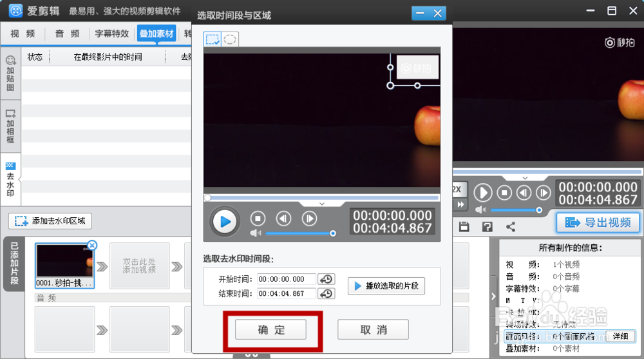Select the elliptical selection shape tool
Viewport: 644px width, 359px height.
(230, 39)
